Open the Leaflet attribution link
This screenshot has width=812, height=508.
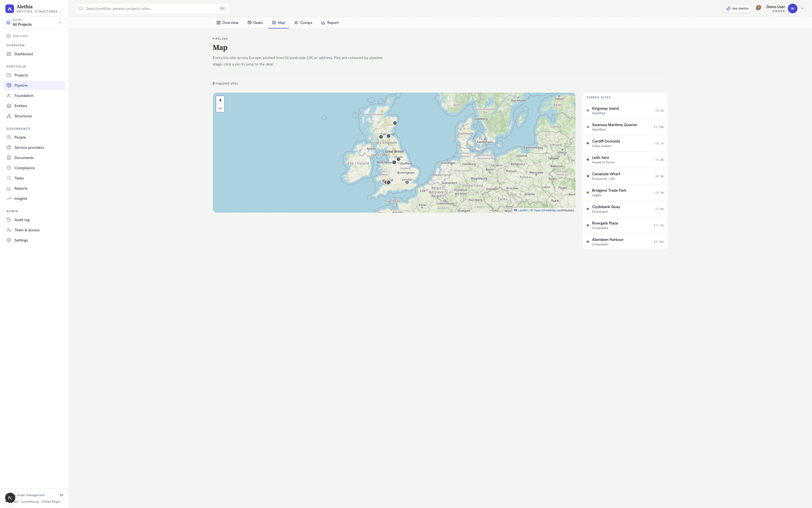tap(523, 211)
